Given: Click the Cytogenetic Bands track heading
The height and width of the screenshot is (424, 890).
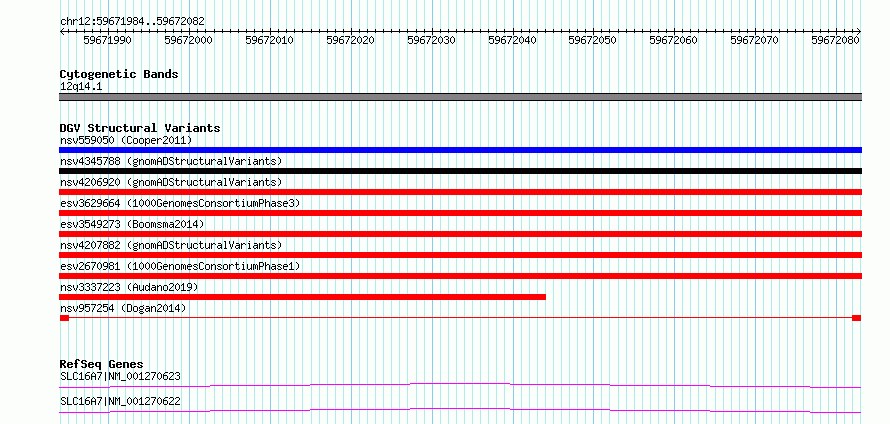Looking at the screenshot, I should tap(119, 74).
